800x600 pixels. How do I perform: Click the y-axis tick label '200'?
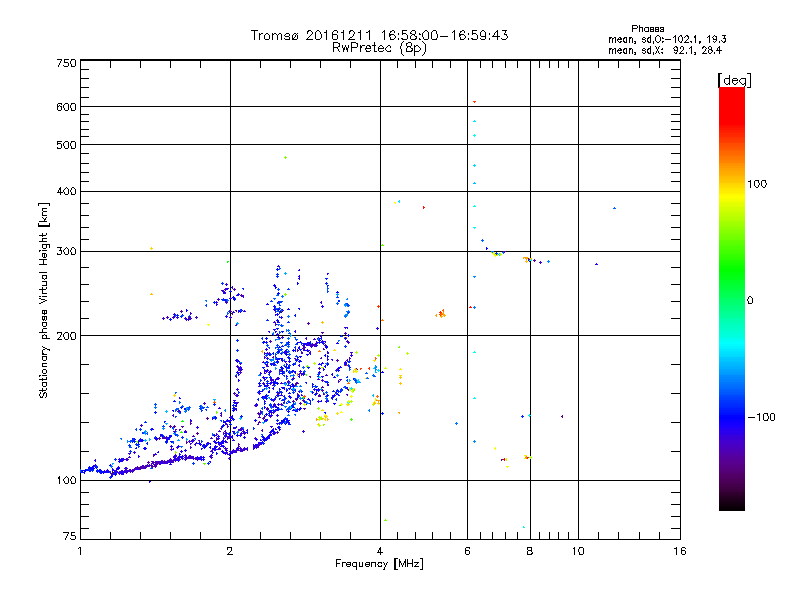point(66,336)
